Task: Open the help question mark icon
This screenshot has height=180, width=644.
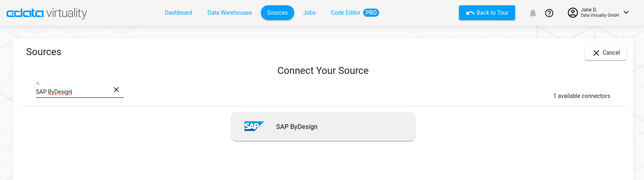Action: click(549, 13)
